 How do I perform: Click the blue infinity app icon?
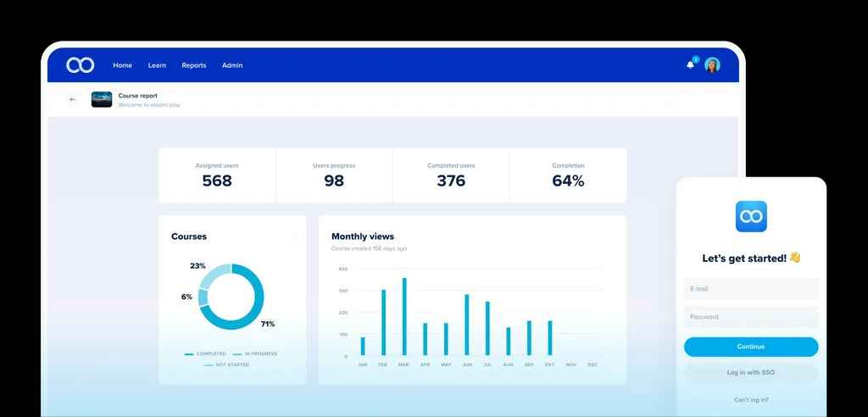(751, 216)
